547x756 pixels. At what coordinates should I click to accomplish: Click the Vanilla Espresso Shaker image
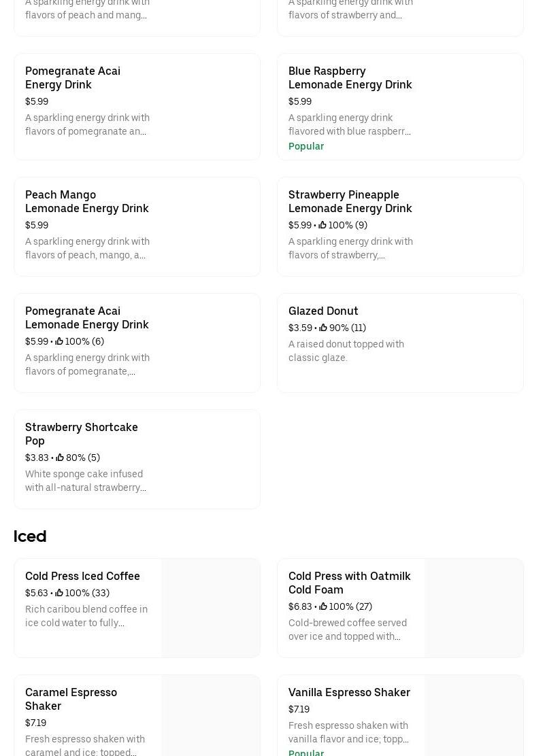474,715
